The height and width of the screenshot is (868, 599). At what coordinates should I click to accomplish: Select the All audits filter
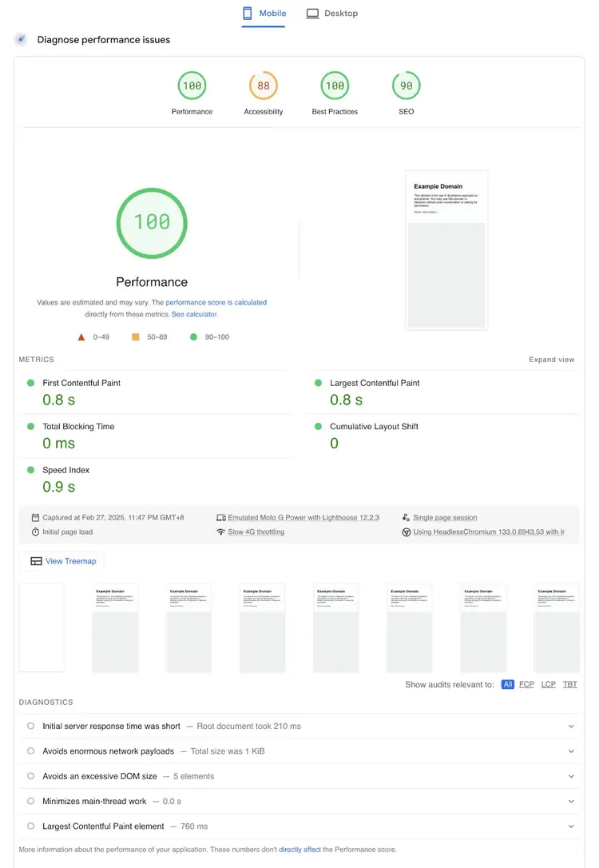point(508,684)
